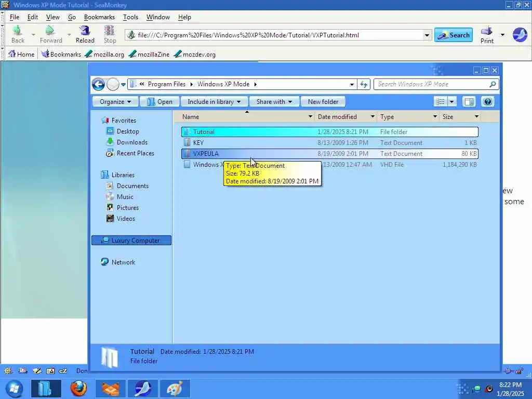Select Luxury Computer in navigation pane
532x399 pixels.
point(131,240)
